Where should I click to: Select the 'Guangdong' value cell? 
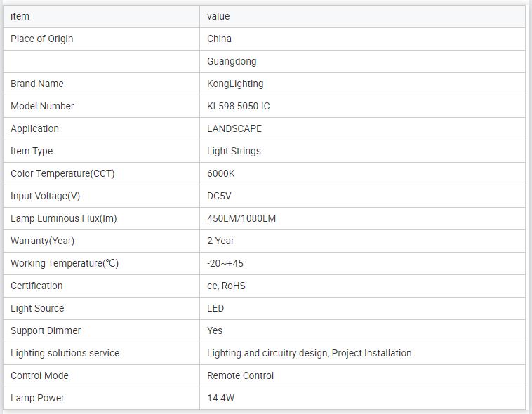232,61
